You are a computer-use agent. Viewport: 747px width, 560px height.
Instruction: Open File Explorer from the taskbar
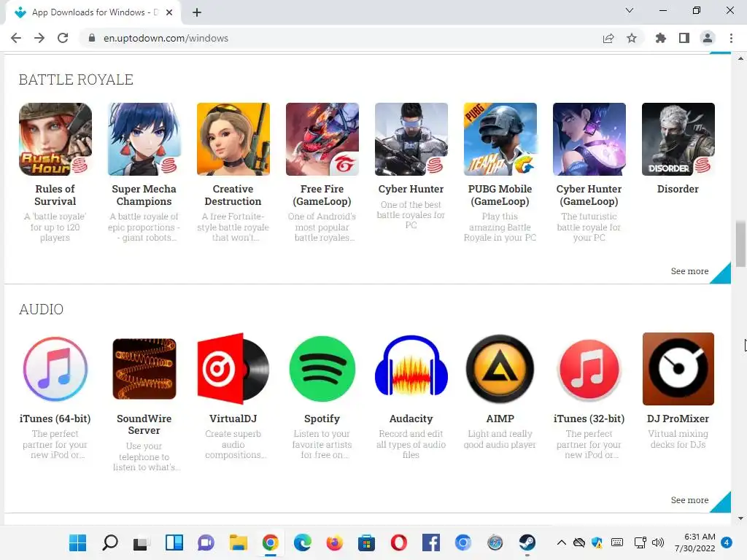click(x=239, y=542)
